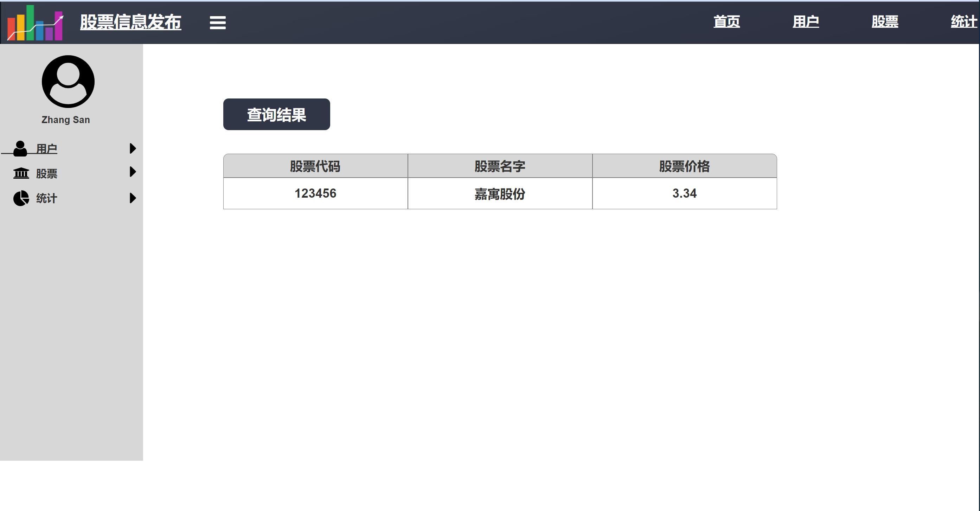This screenshot has width=980, height=511.
Task: Click stock code cell 123456
Action: tap(315, 193)
